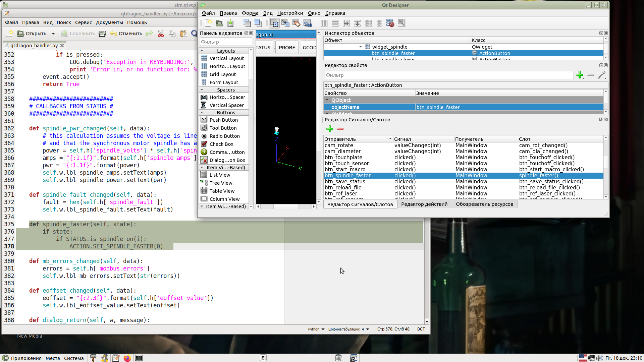Select the Check Box widget item
Screen dimensions: 644x362
(224, 144)
